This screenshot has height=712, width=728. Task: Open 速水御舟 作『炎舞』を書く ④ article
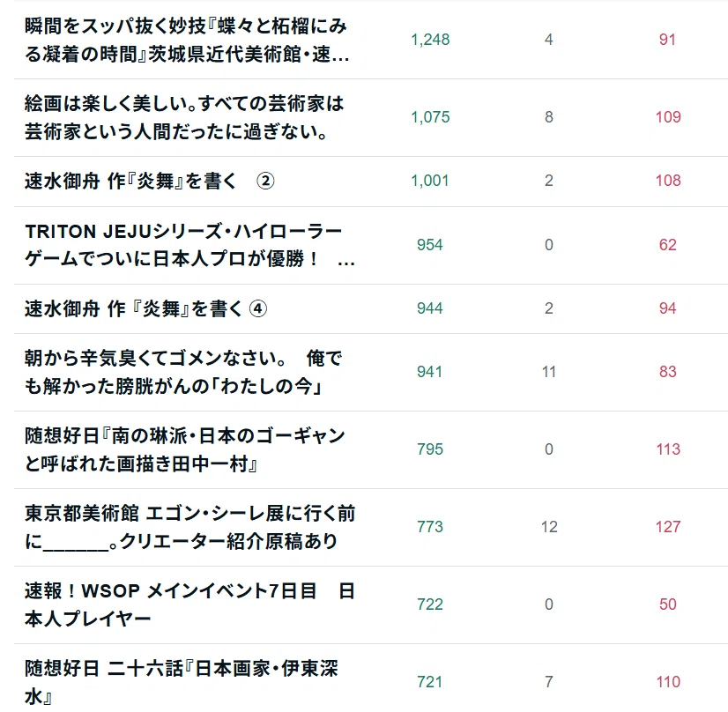click(x=145, y=308)
